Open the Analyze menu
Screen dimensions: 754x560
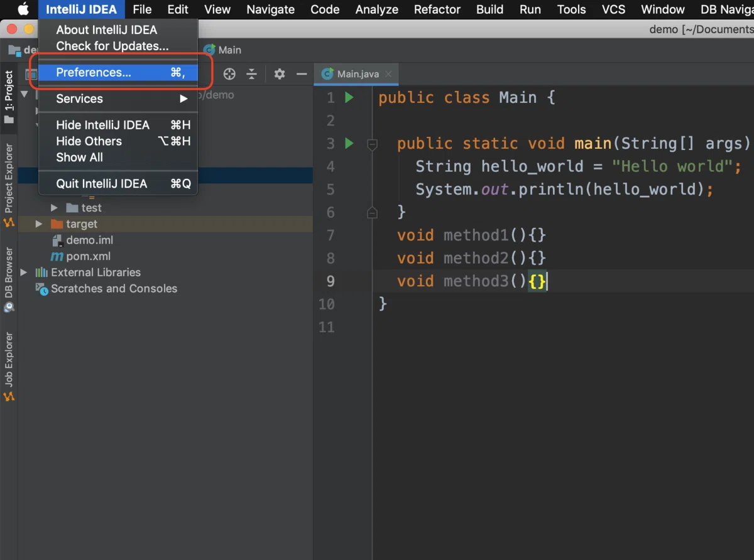377,9
